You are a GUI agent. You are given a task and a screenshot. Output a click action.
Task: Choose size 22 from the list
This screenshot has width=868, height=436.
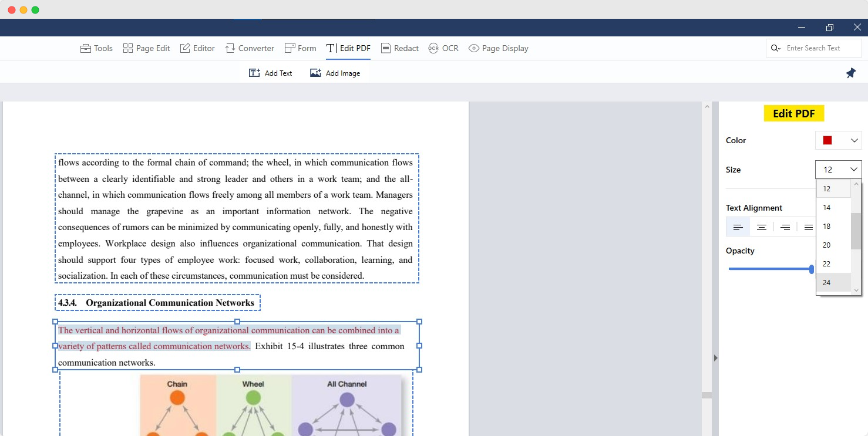coord(833,264)
